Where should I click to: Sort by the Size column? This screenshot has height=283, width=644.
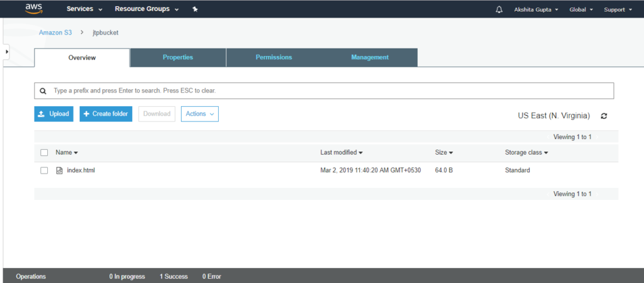point(443,152)
